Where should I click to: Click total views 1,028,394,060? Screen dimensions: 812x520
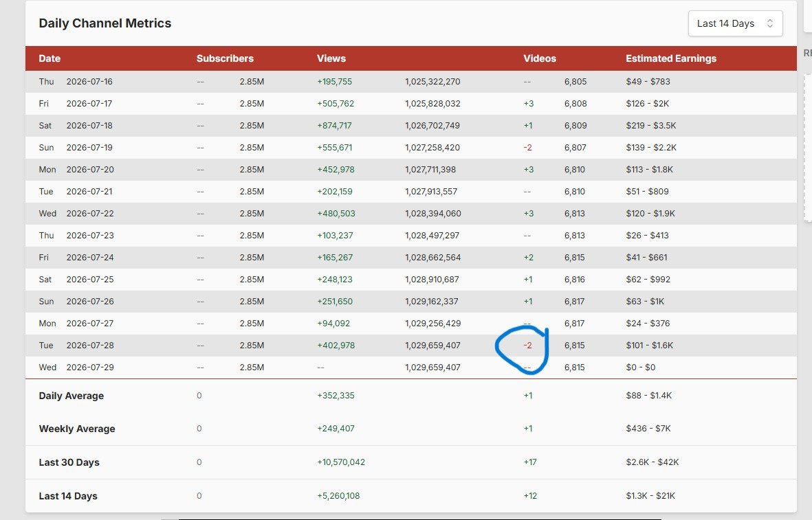[x=433, y=213]
